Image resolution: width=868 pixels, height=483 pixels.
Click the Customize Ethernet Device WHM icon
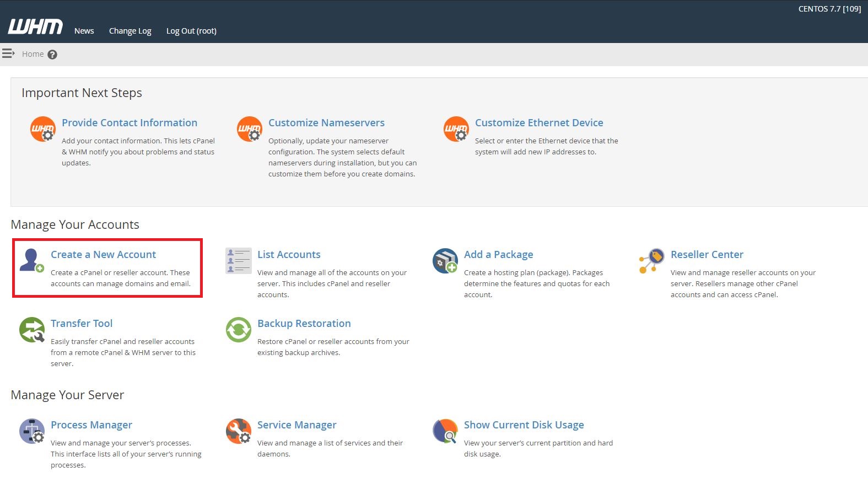click(456, 129)
